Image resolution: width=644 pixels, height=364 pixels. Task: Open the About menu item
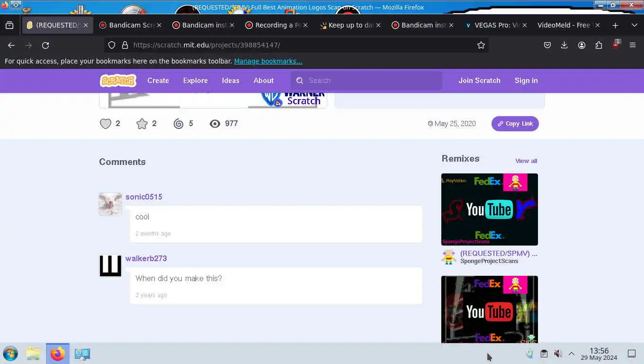[264, 81]
